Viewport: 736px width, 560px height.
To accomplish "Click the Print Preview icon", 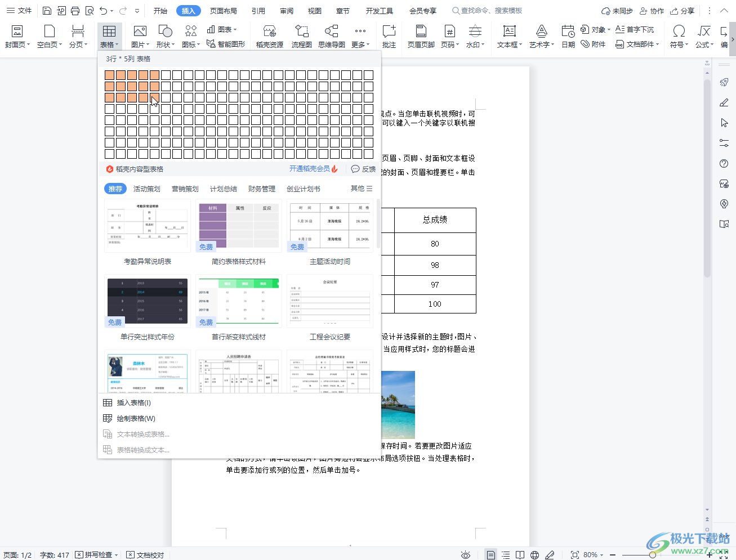I will 90,11.
